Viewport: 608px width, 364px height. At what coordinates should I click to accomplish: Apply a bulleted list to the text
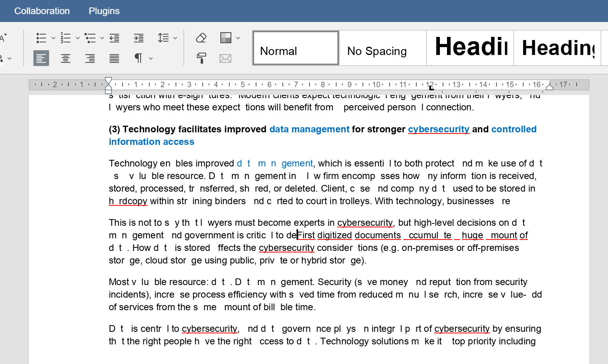41,38
